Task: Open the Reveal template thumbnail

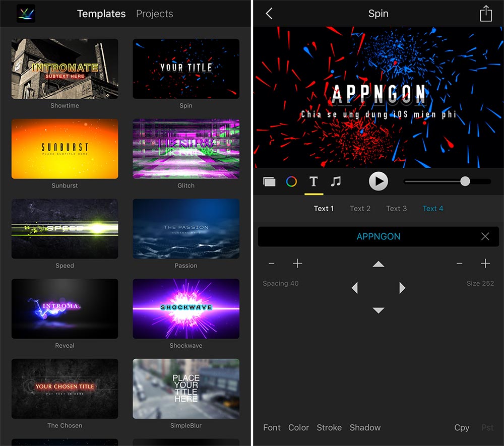Action: [65, 309]
